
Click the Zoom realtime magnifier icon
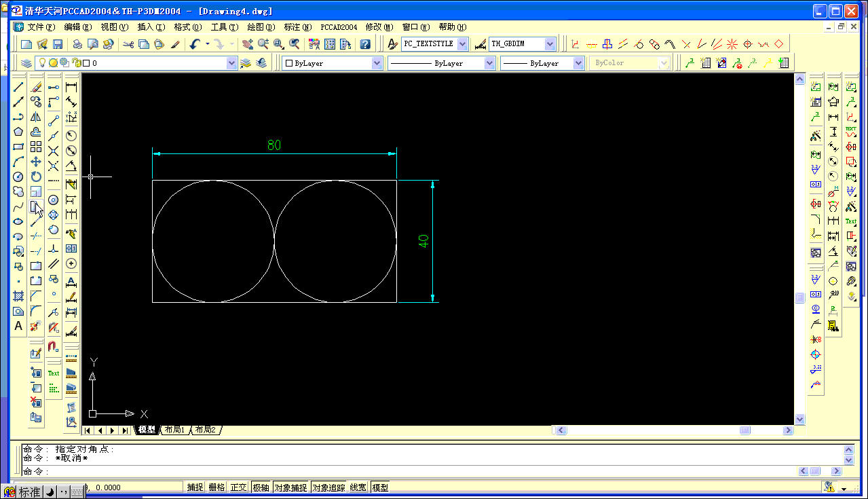click(263, 44)
